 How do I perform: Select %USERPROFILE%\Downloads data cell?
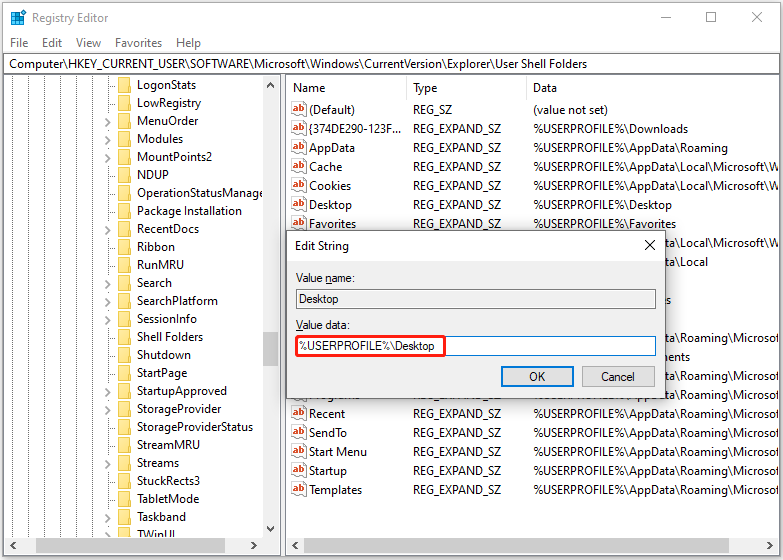[610, 129]
